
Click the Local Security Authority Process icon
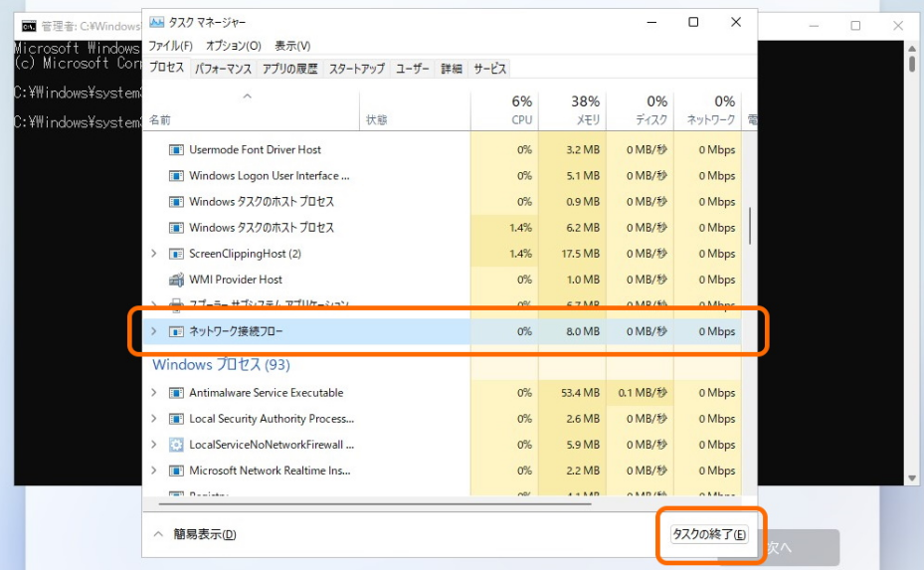point(176,419)
